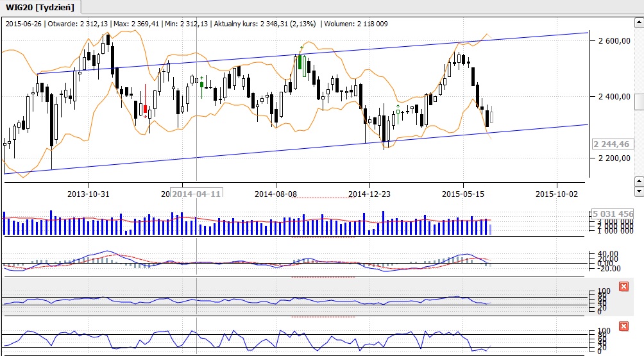Viewport: 644px width, 356px height.
Task: Click the 5 031 456 volume value label
Action: pyautogui.click(x=613, y=214)
